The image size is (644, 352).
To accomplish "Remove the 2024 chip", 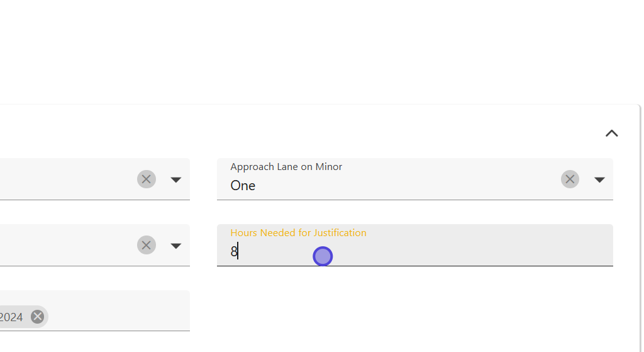I will [x=38, y=317].
